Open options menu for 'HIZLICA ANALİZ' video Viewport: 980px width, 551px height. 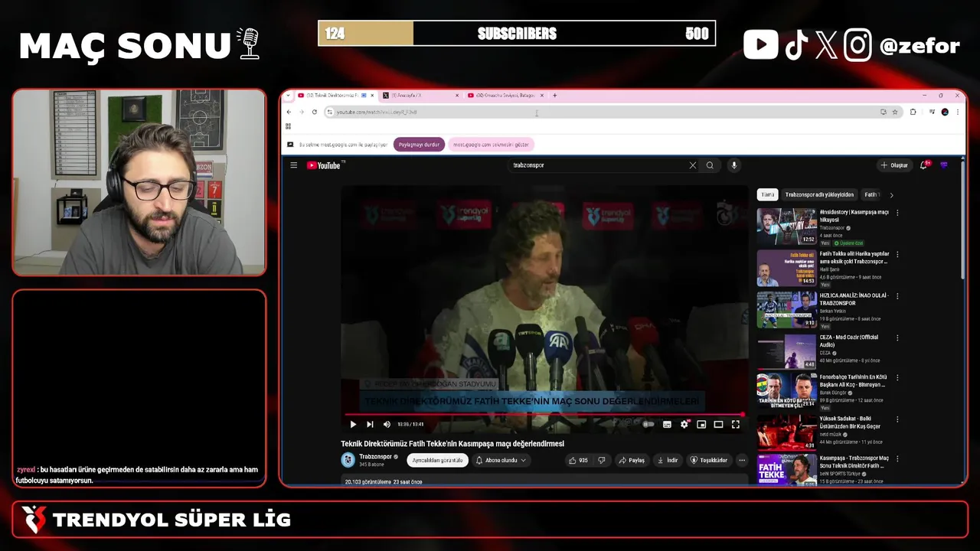pyautogui.click(x=897, y=295)
